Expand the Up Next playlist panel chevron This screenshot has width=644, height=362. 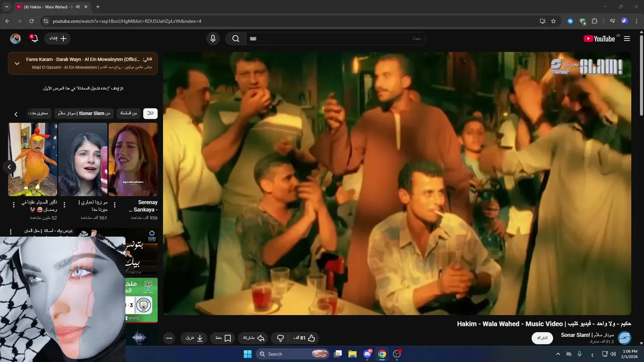tap(17, 63)
